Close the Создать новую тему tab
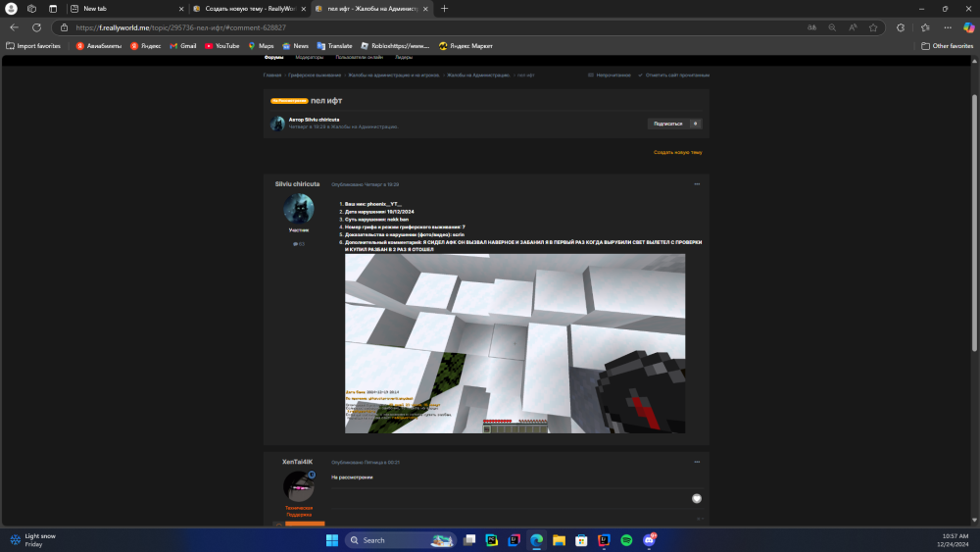The height and width of the screenshot is (552, 980). (303, 9)
